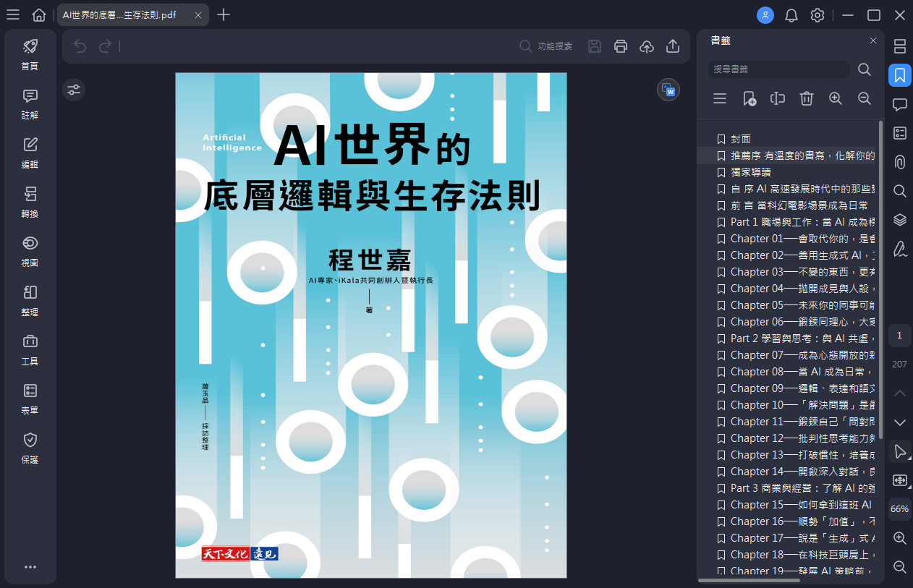This screenshot has width=913, height=588.
Task: Show more sidebar options (three dots)
Action: coord(30,567)
